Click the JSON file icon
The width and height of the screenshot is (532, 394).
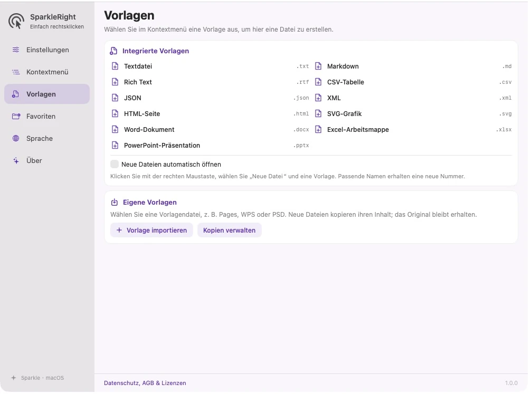[115, 98]
